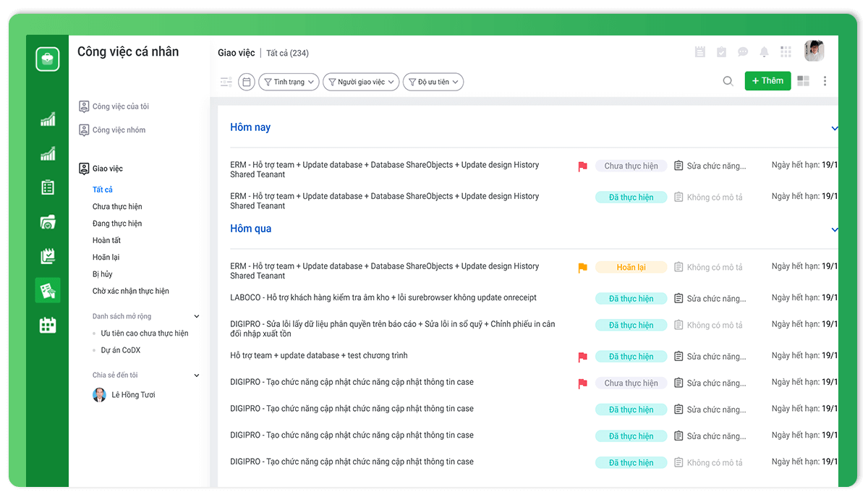
Task: Open the Người giao việc filter dropdown
Action: coord(361,82)
